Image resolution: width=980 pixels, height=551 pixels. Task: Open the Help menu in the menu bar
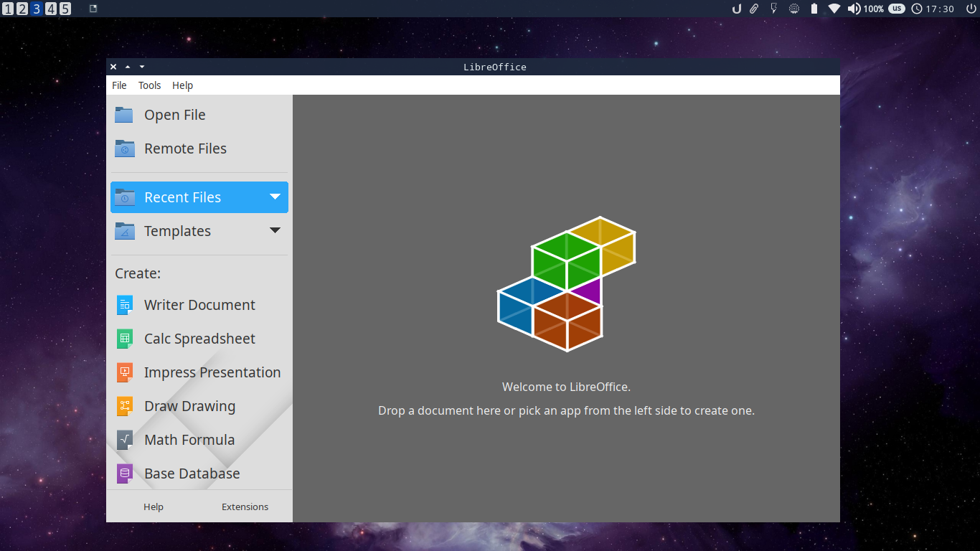point(182,85)
